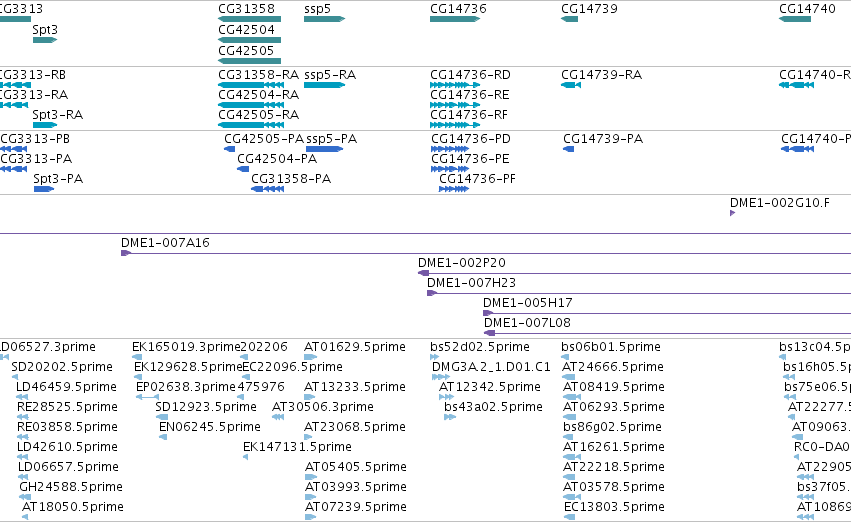Viewport: 851px width, 522px height.
Task: Select transcript CG31358-RA
Action: pos(251,85)
